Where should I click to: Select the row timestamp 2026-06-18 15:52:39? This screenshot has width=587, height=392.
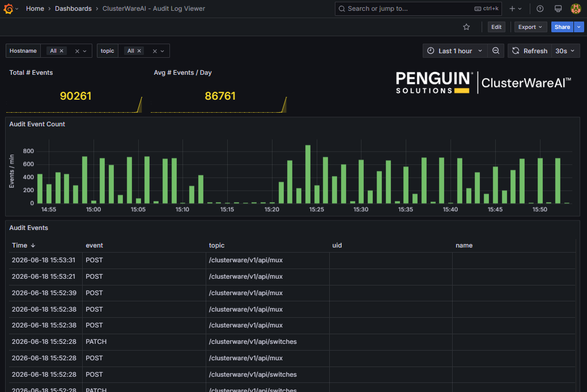tap(44, 293)
